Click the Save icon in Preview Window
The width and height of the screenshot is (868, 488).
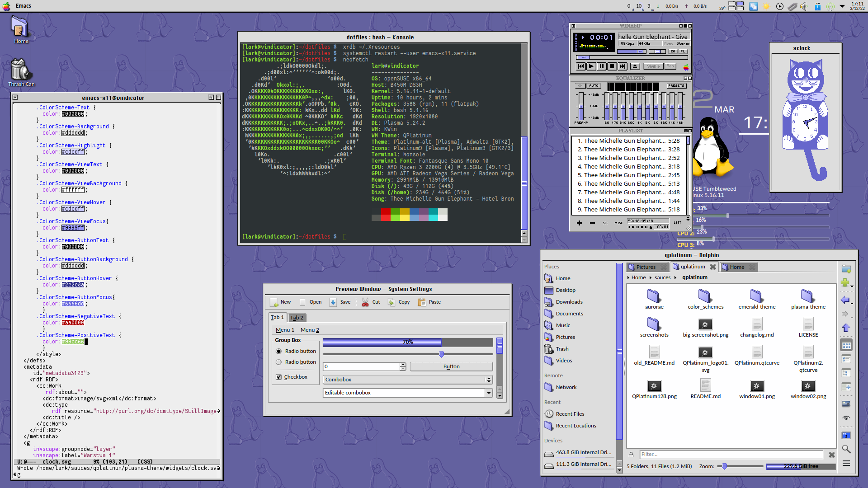(333, 302)
